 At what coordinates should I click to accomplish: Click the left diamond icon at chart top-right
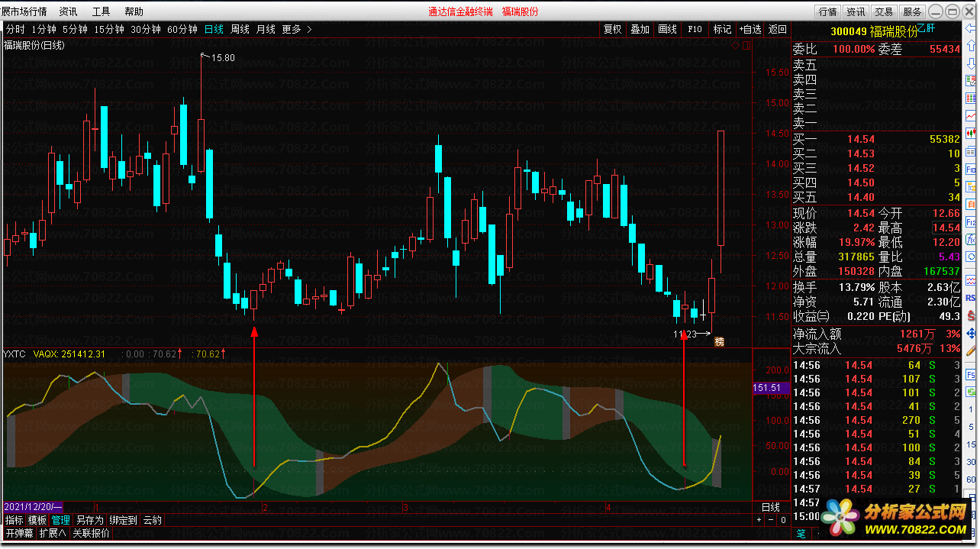735,46
